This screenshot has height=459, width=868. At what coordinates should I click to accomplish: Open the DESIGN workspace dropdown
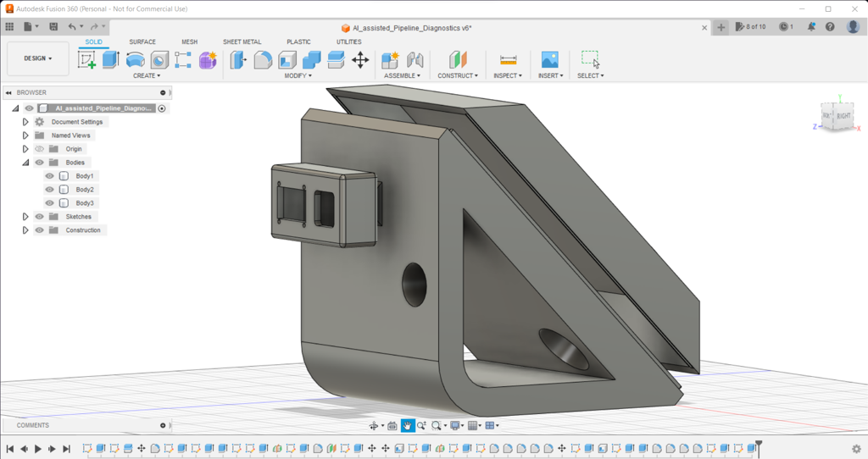point(38,58)
